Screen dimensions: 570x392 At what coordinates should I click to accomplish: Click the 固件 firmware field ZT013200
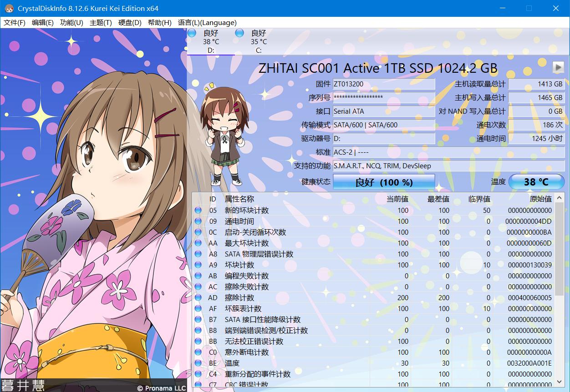point(384,84)
